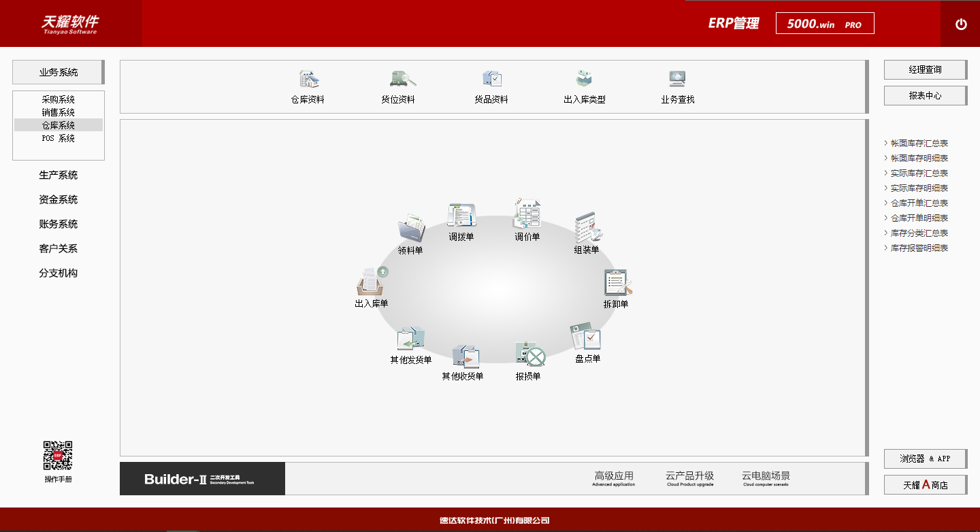Open the 领料单 material requisition icon
The width and height of the screenshot is (980, 532).
click(x=410, y=230)
